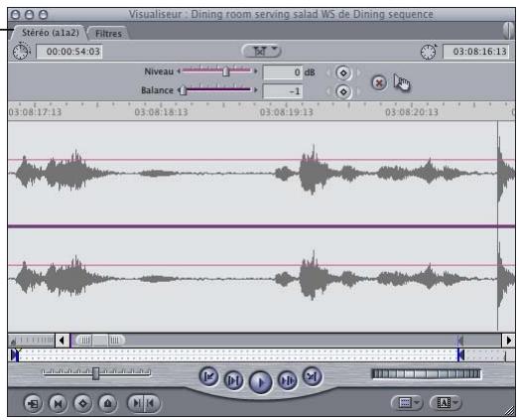The width and height of the screenshot is (519, 420).
Task: Click the Match Frame button
Action: tap(33, 403)
